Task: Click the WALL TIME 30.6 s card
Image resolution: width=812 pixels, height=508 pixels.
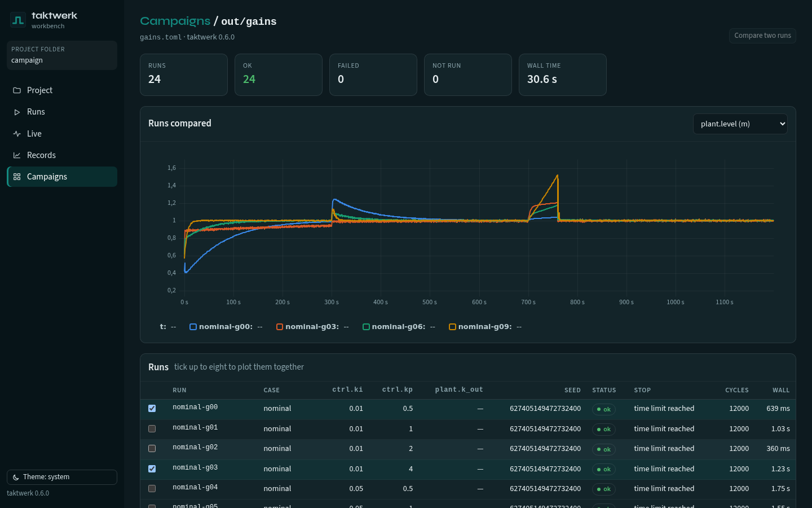Action: point(563,75)
